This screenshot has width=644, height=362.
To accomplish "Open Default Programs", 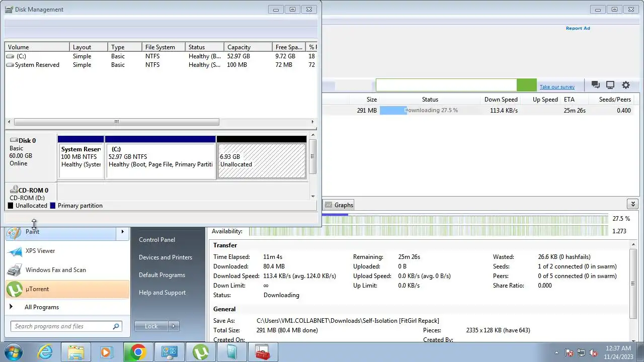I will tap(162, 275).
